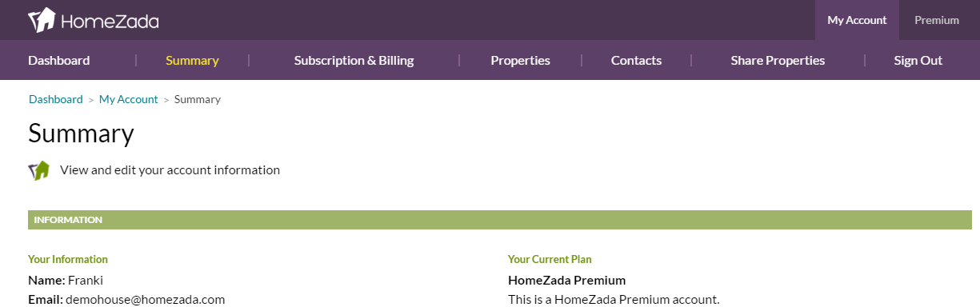The width and height of the screenshot is (980, 307).
Task: Open Subscription & Billing page
Action: (354, 60)
